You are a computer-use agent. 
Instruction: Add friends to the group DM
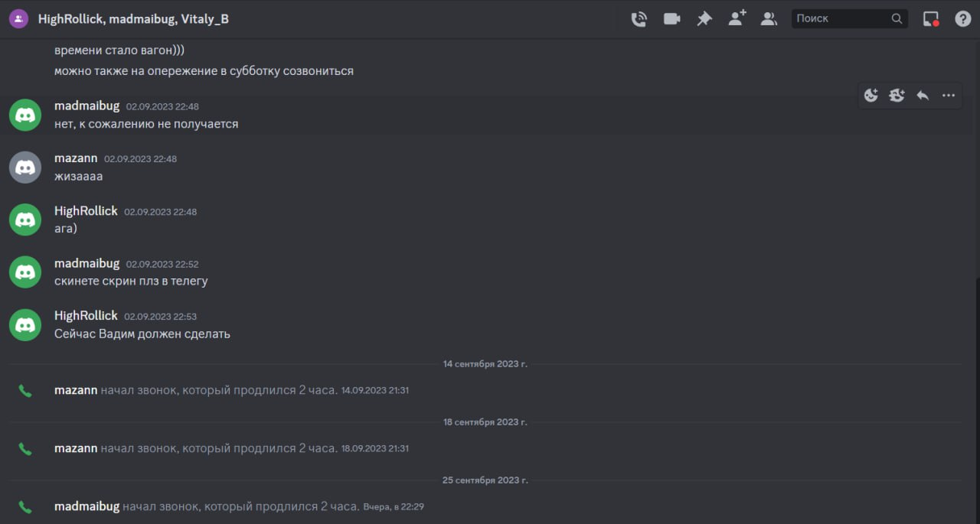pyautogui.click(x=737, y=19)
